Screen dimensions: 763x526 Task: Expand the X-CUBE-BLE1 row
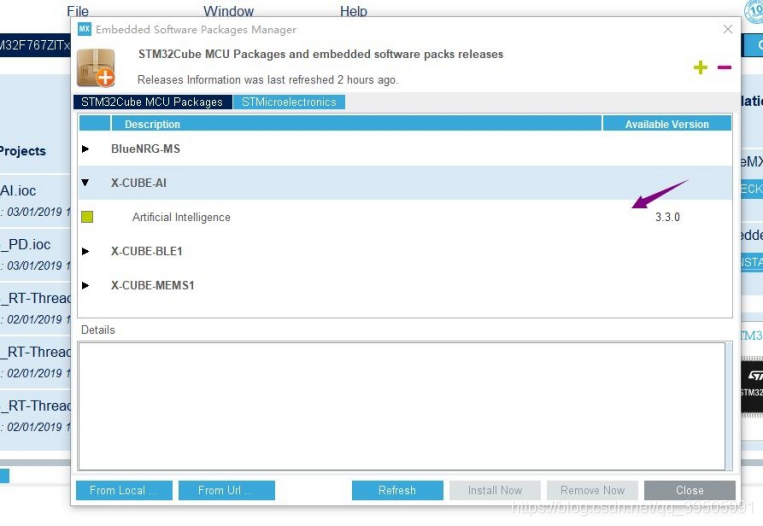[x=86, y=251]
